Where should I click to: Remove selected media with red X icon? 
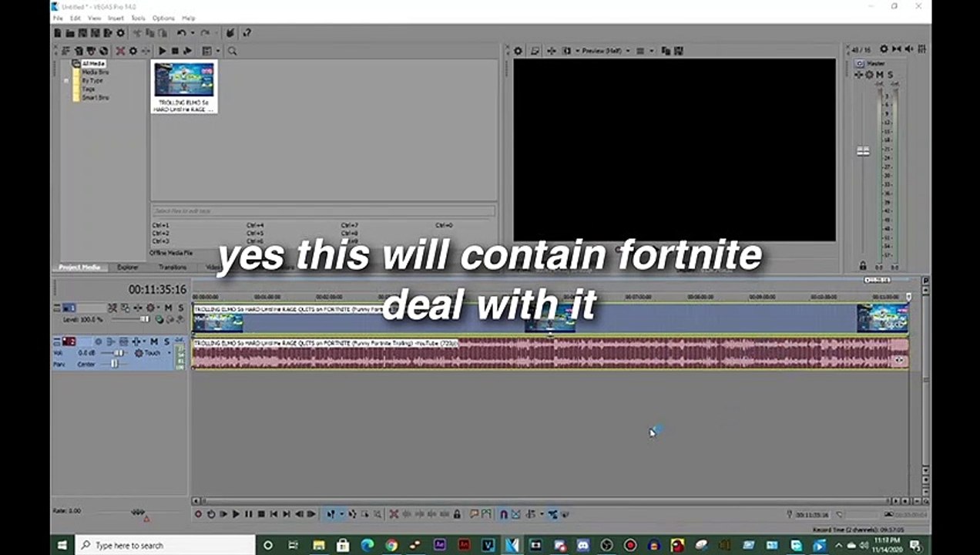(120, 51)
